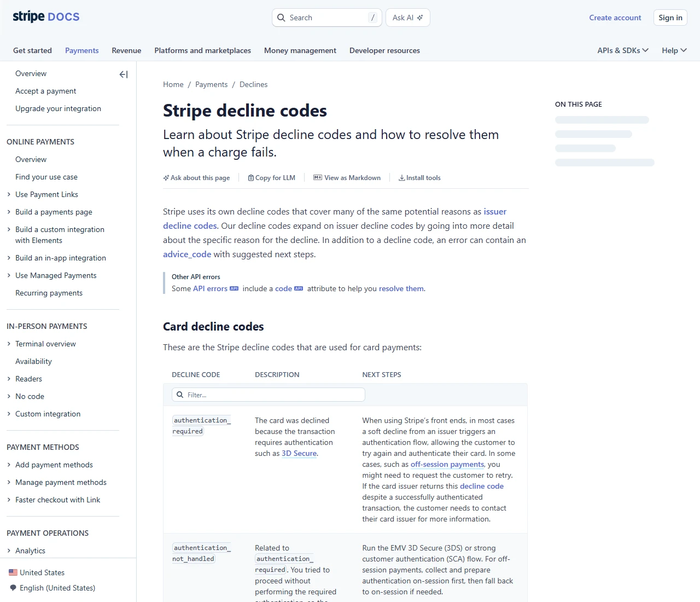
Task: Go to Payments breadcrumb
Action: (x=211, y=84)
